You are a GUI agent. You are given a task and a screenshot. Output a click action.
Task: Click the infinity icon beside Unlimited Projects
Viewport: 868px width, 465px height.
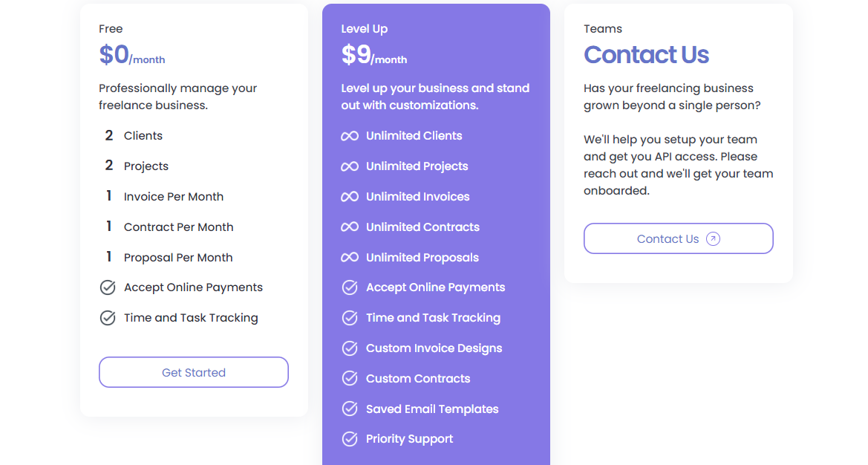click(349, 166)
